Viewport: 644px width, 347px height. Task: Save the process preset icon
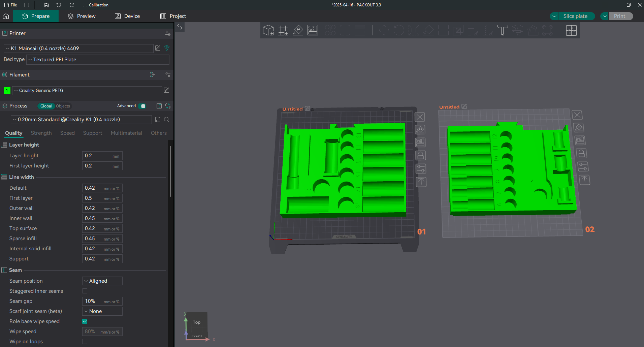(158, 120)
